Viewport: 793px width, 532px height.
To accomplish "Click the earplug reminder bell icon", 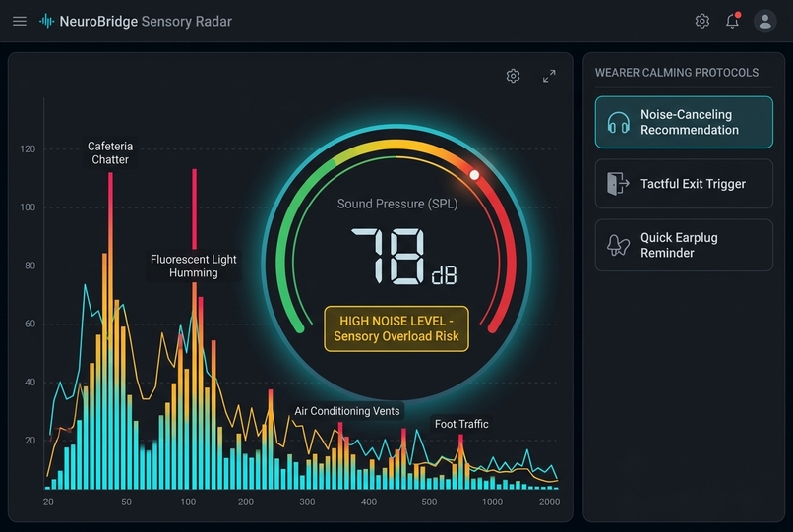I will pos(618,245).
